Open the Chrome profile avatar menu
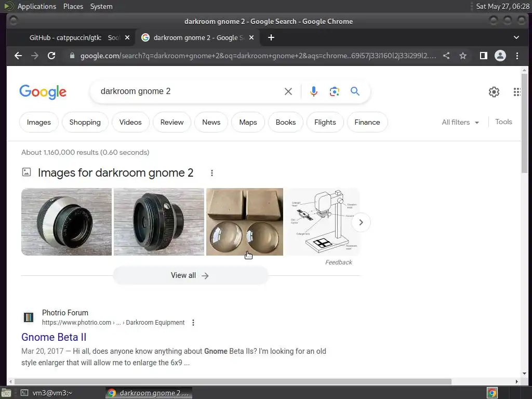The width and height of the screenshot is (532, 399). tap(500, 56)
